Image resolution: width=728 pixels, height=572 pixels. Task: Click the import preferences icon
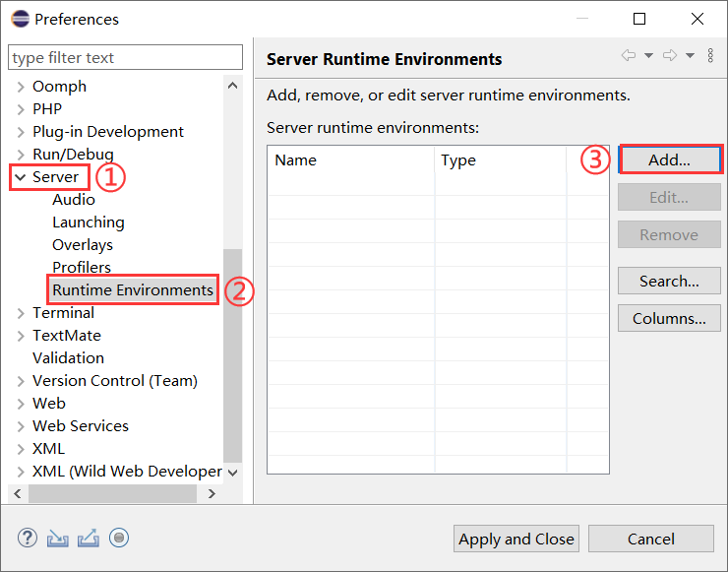pyautogui.click(x=58, y=539)
